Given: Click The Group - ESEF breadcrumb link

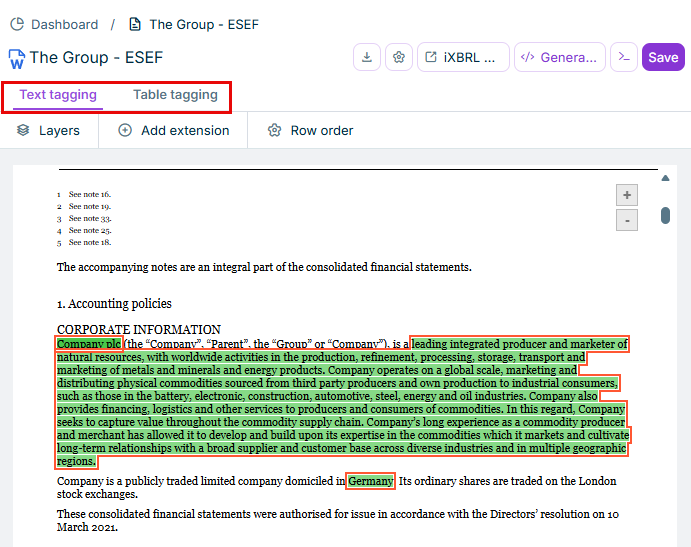Looking at the screenshot, I should 204,24.
